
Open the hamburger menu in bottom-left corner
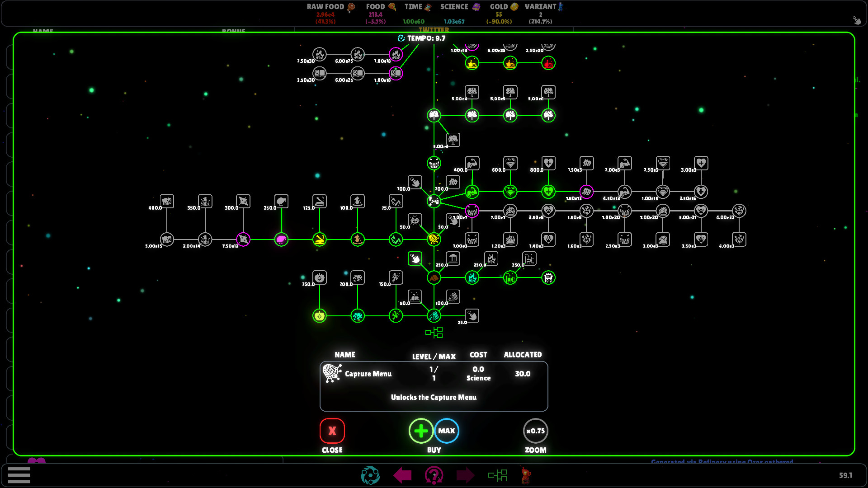(19, 475)
